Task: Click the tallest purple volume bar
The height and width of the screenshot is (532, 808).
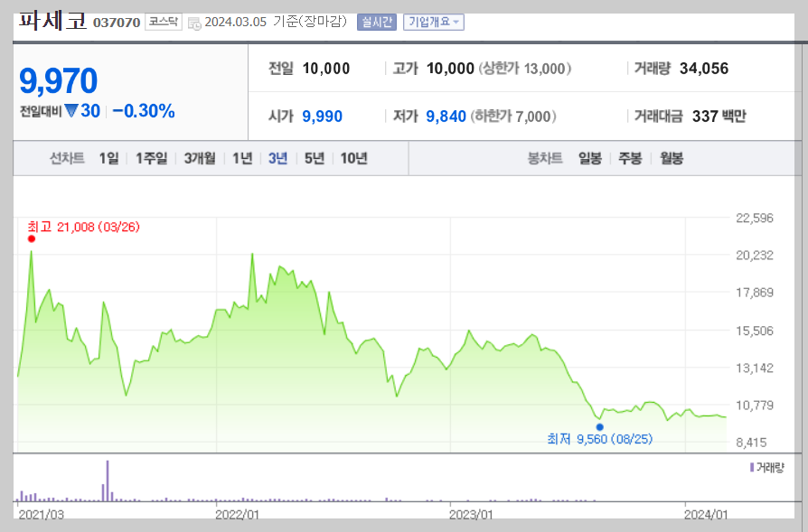Action: point(108,481)
